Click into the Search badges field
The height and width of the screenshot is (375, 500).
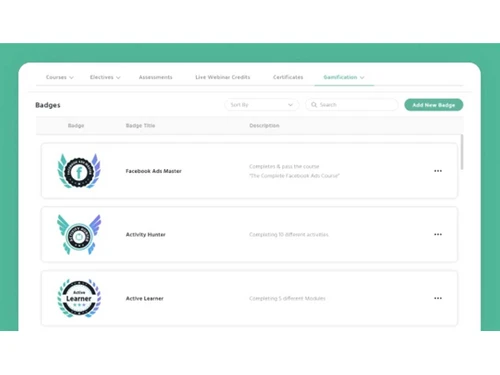point(352,105)
